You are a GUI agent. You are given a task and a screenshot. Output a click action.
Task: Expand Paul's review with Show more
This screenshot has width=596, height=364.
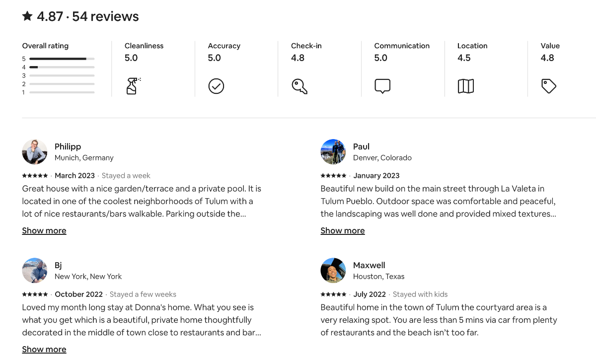343,230
